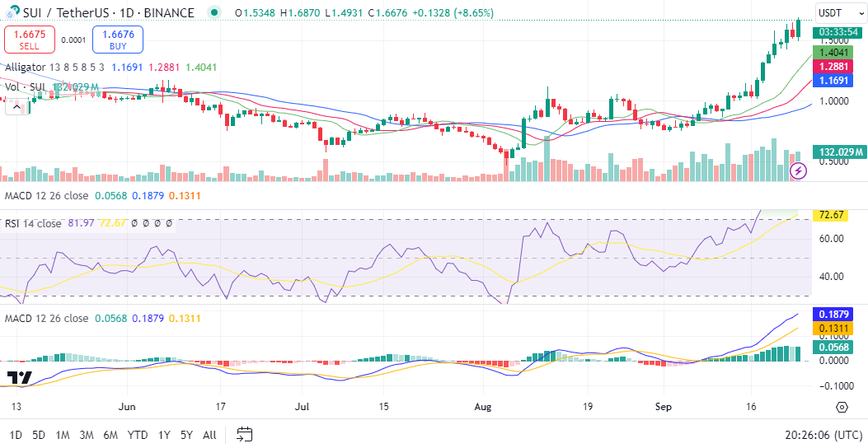Select the lower MACD 12 26 close legend

tap(46, 318)
